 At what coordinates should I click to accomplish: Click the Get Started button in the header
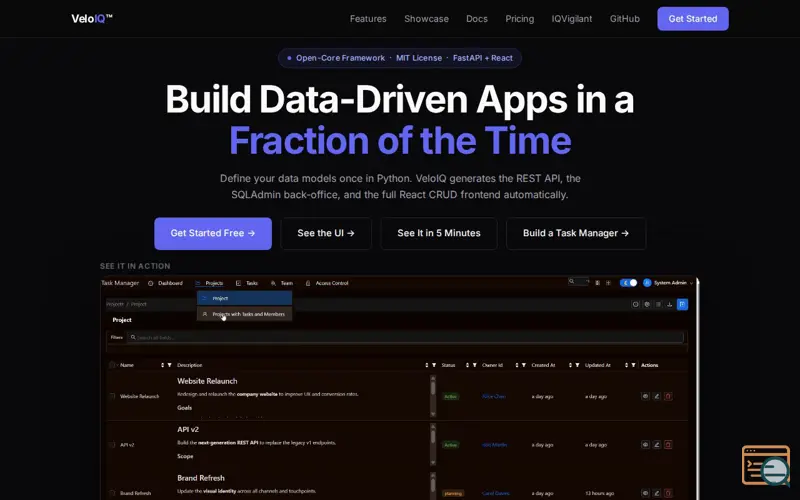[692, 19]
